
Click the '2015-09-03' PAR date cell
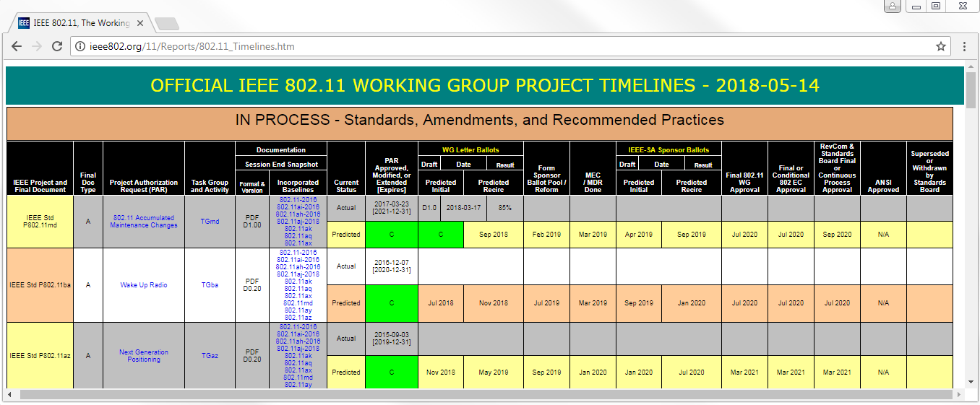(x=392, y=338)
